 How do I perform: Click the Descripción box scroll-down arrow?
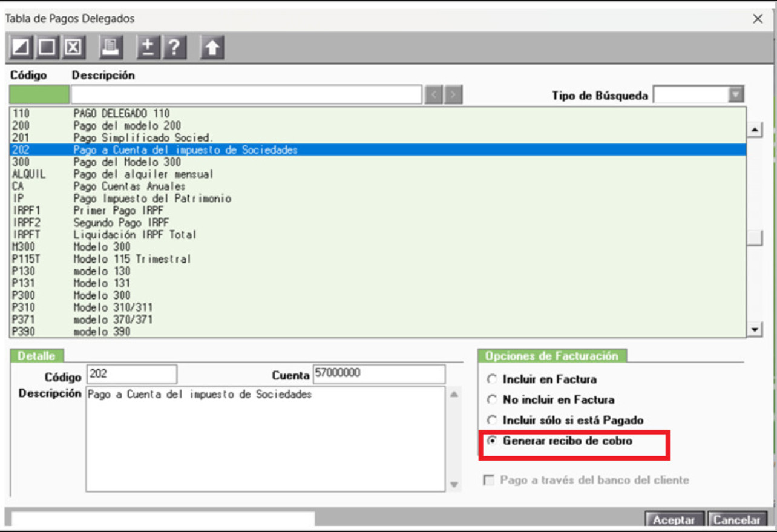[x=454, y=484]
